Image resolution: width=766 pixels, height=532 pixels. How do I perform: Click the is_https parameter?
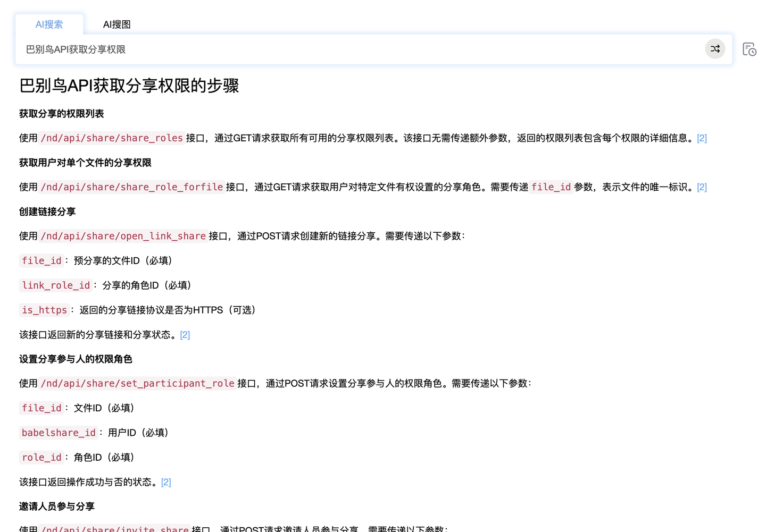tap(45, 310)
